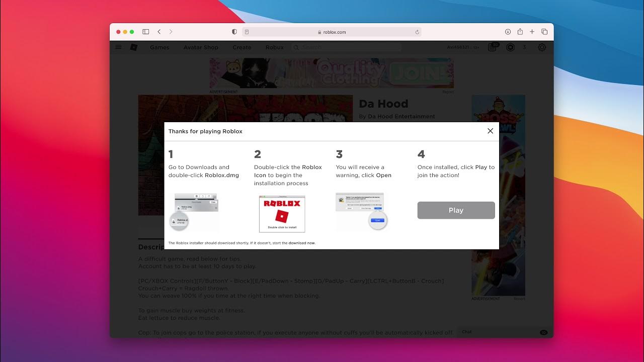Open the Games nav item
The width and height of the screenshot is (644, 362).
tap(159, 47)
